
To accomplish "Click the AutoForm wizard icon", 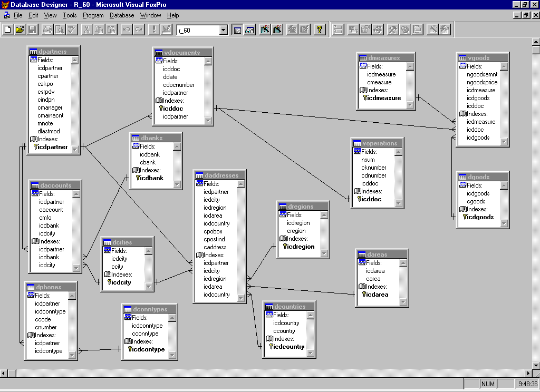I will [292, 30].
